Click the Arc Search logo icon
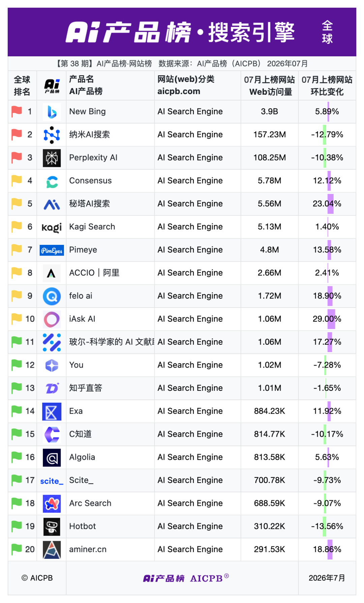 [x=52, y=504]
